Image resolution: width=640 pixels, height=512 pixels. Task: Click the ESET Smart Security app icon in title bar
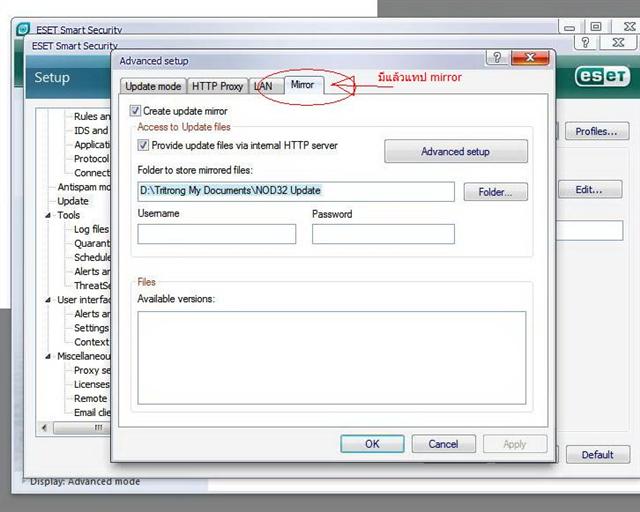23,29
